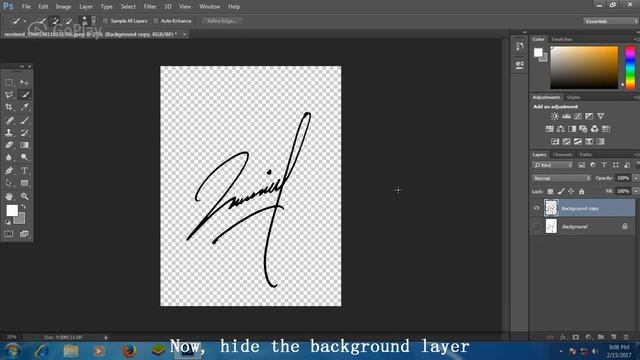The image size is (640, 360).
Task: Select the Lasso tool
Action: 9,95
